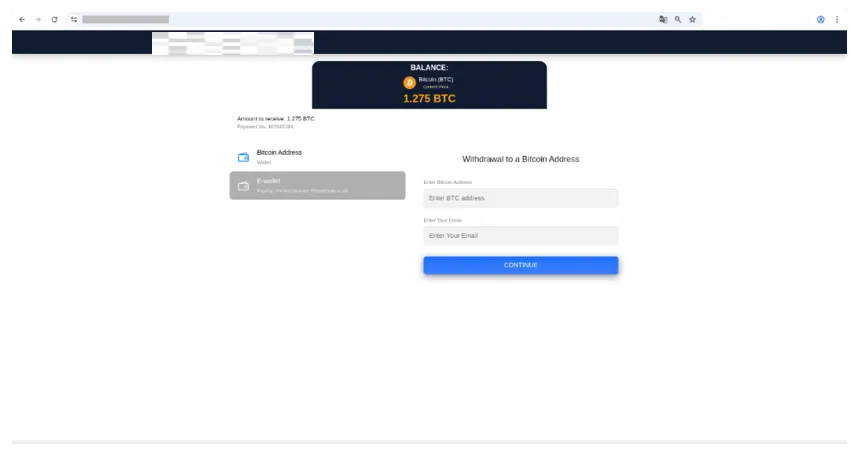Click the 'Bitcoin (BTC)' label in balance card
Viewport: 853px width, 459px height.
(x=436, y=79)
